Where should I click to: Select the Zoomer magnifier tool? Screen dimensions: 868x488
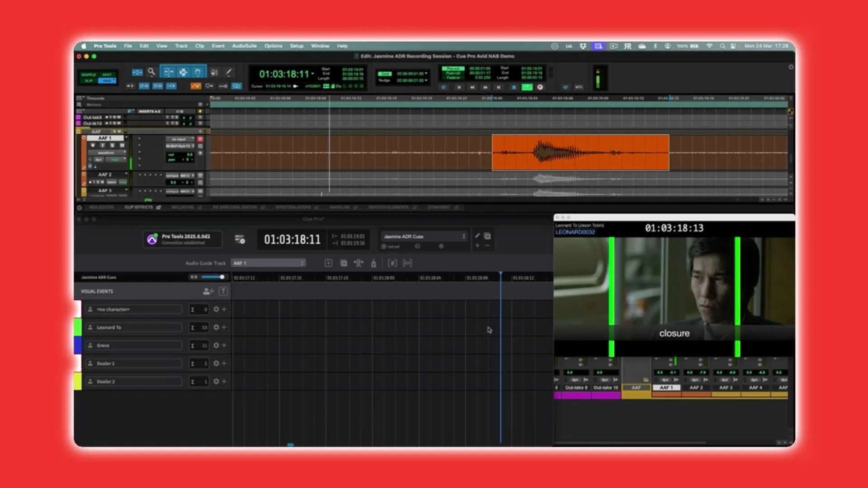151,72
